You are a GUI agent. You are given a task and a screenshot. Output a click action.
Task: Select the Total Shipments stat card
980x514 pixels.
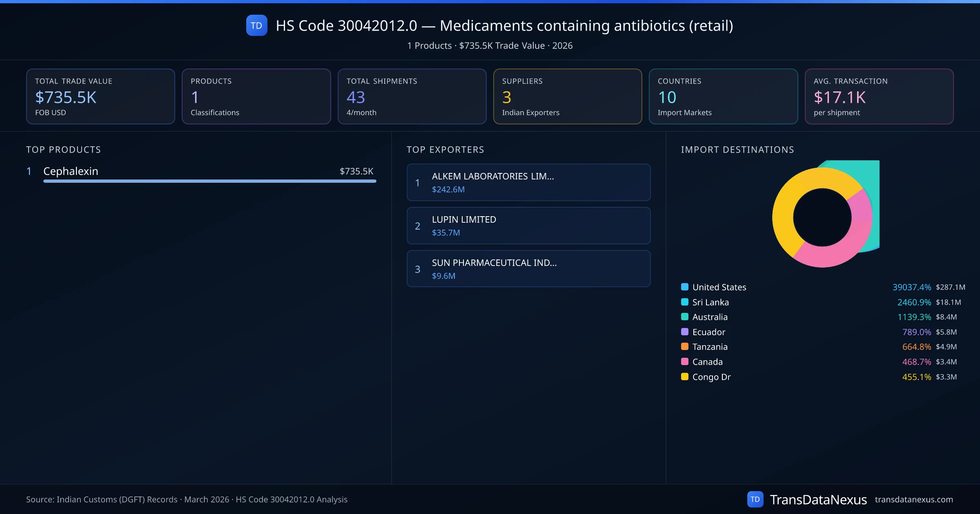pyautogui.click(x=412, y=96)
